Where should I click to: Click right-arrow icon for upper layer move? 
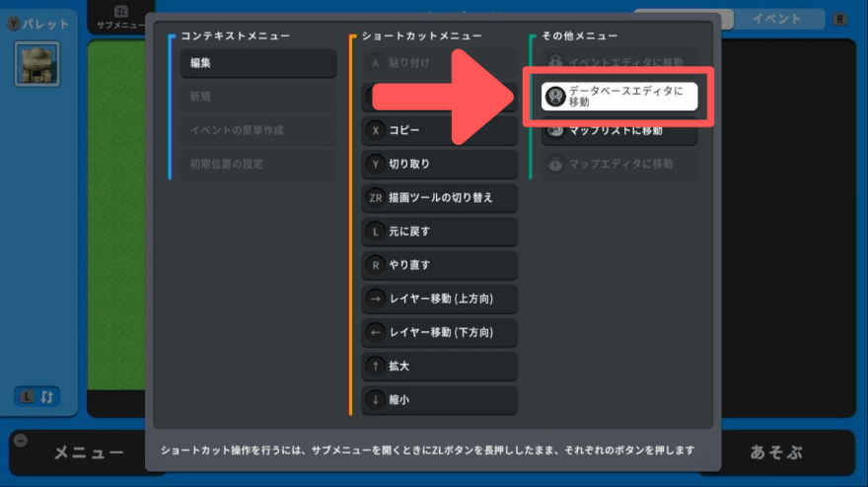point(376,300)
